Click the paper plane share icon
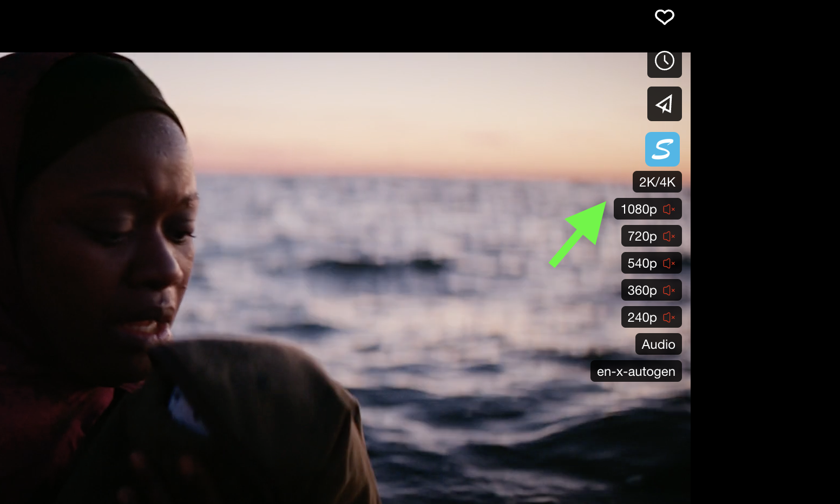 click(665, 104)
